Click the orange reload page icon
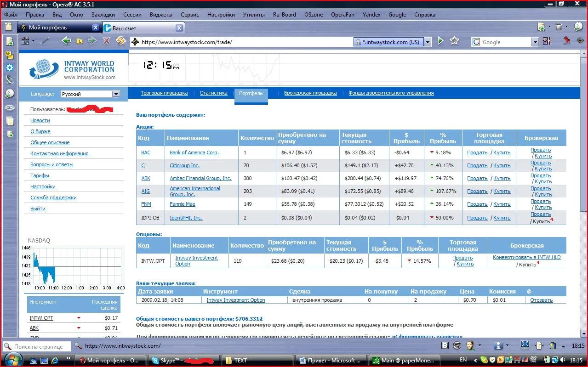 (120, 41)
